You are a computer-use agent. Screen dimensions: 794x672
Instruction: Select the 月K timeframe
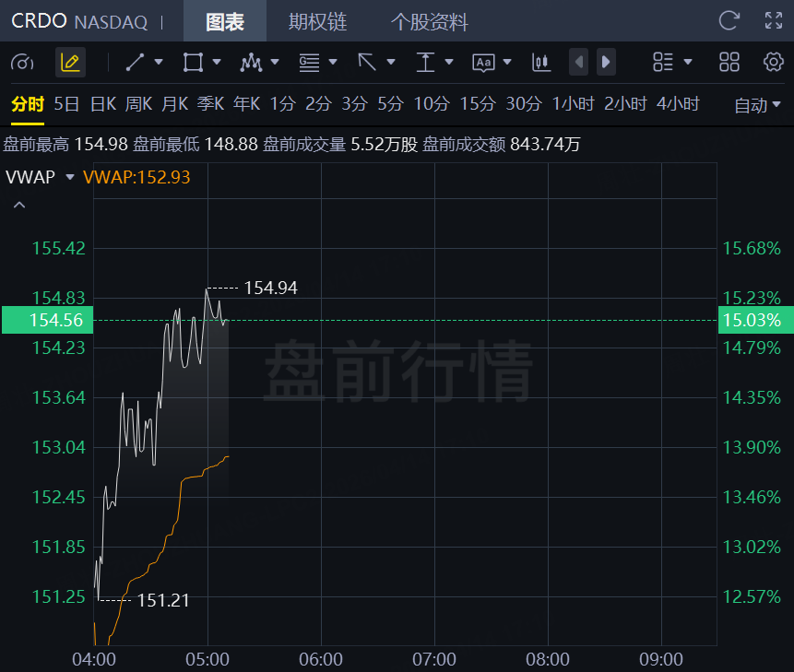tap(174, 104)
